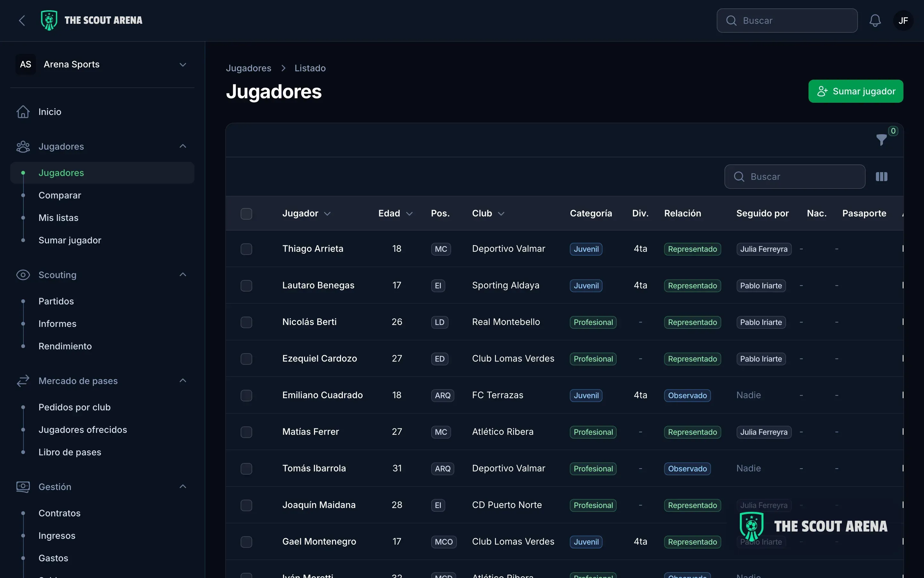The image size is (924, 578).
Task: Click Observado badge in Tomás Ibarrola row
Action: 687,469
